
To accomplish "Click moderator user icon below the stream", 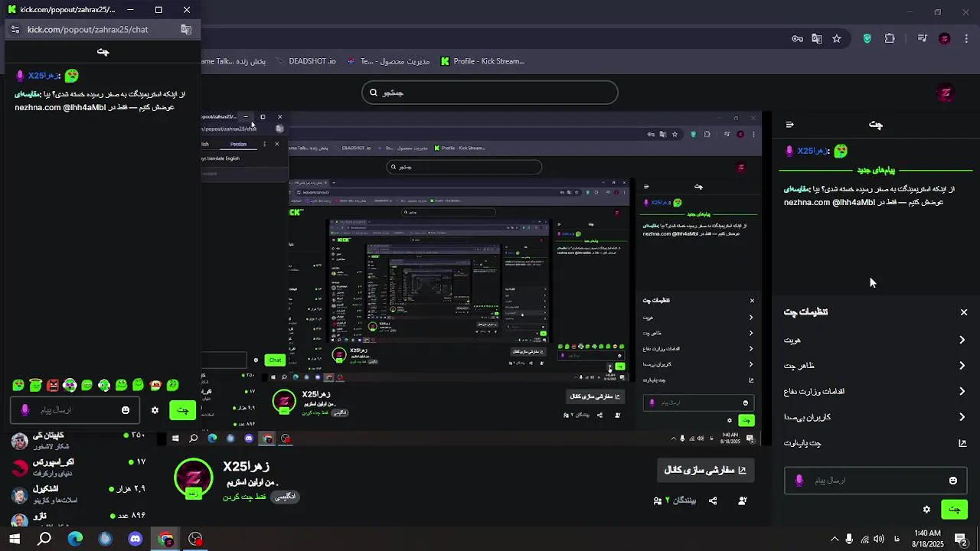I will (x=742, y=500).
